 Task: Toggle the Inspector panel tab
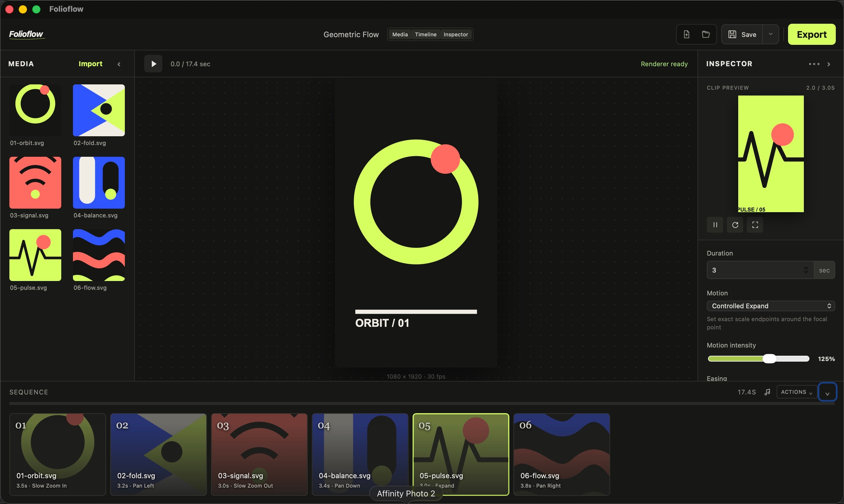click(x=455, y=34)
